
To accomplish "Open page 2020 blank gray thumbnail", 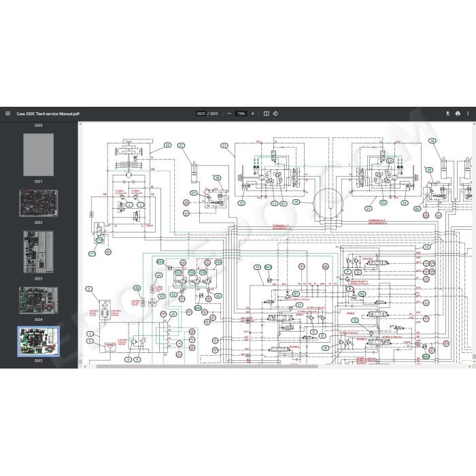I will coord(39,154).
